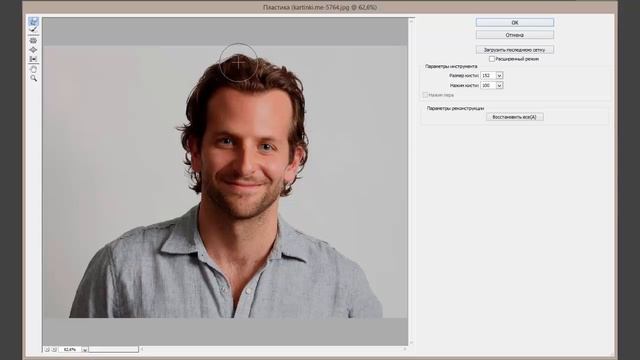This screenshot has height=360, width=640.
Task: Select the Pucker tool
Action: coord(33,40)
